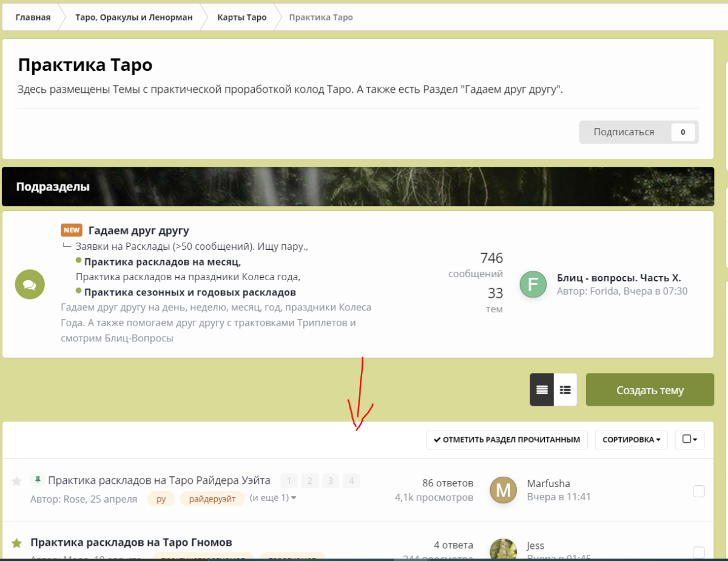Tick the checkbox for Таро Гномов topic
Image resolution: width=728 pixels, height=561 pixels.
coord(698,552)
